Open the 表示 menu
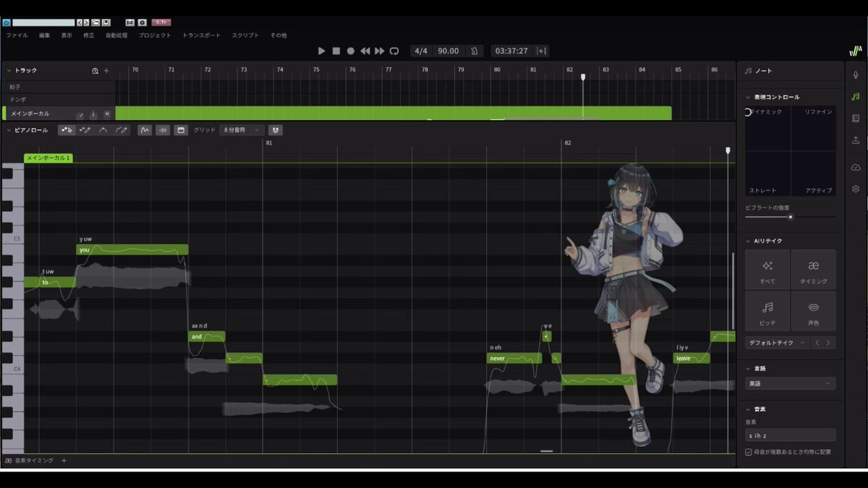Image resolution: width=868 pixels, height=488 pixels. click(67, 35)
